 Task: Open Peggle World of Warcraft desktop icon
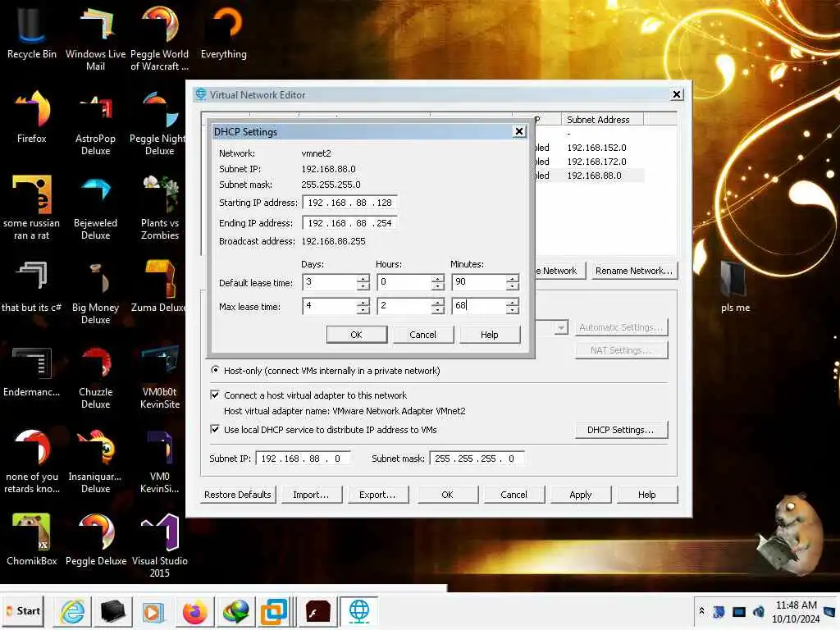160,38
